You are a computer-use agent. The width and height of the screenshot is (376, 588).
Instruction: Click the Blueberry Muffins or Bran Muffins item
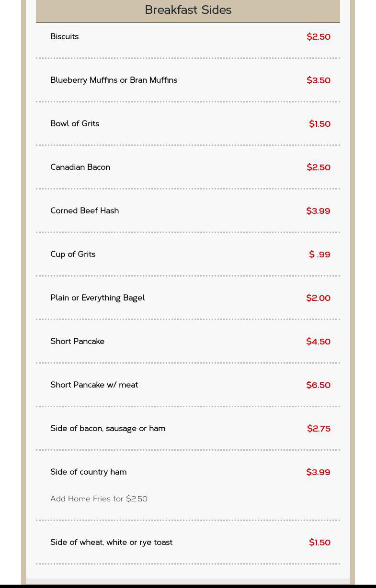pos(114,80)
